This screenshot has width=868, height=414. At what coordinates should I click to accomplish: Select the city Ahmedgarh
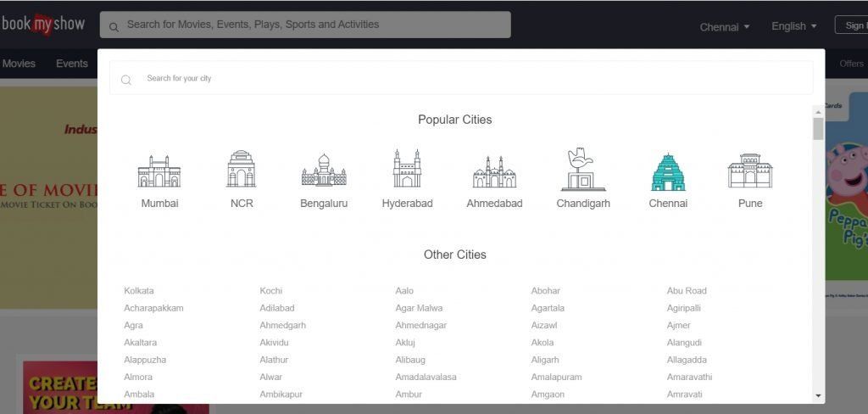(282, 325)
